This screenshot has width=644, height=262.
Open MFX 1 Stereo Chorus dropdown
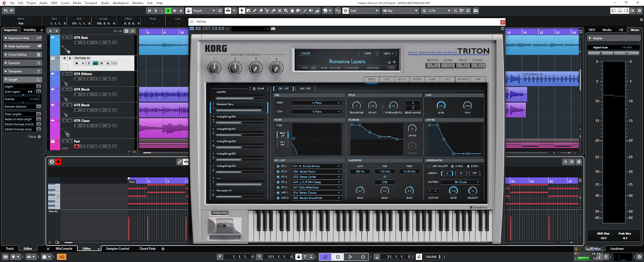316,193
